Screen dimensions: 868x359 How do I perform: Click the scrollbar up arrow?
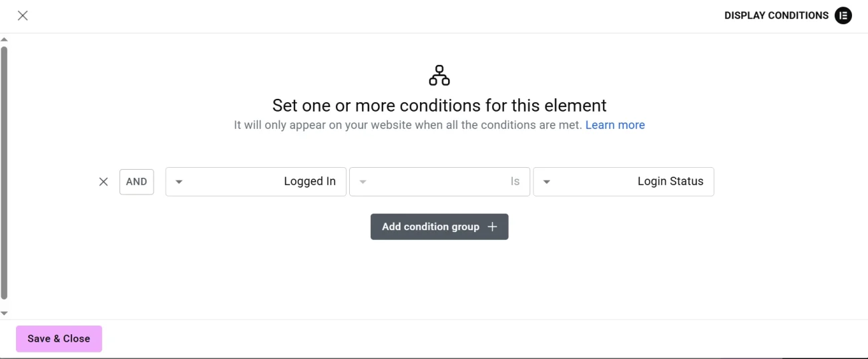[x=4, y=39]
